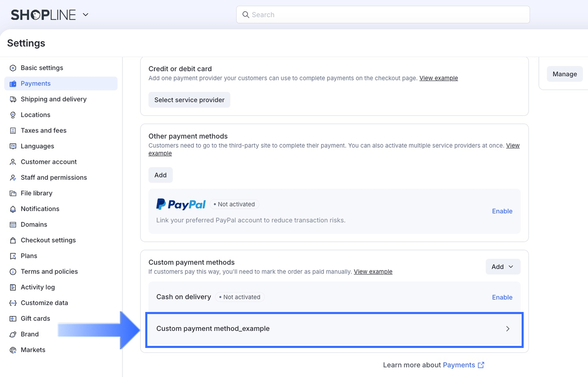The image size is (588, 377).
Task: Enable Cash on delivery payment
Action: [502, 297]
